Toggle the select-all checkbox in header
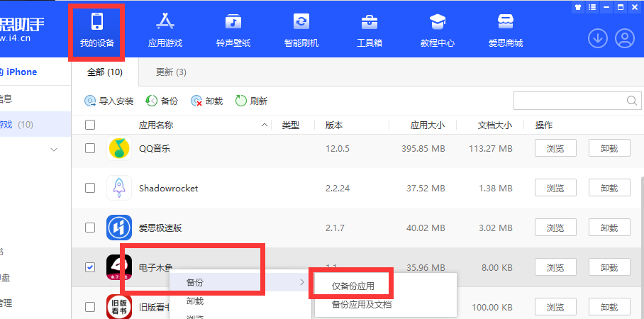 tap(90, 125)
